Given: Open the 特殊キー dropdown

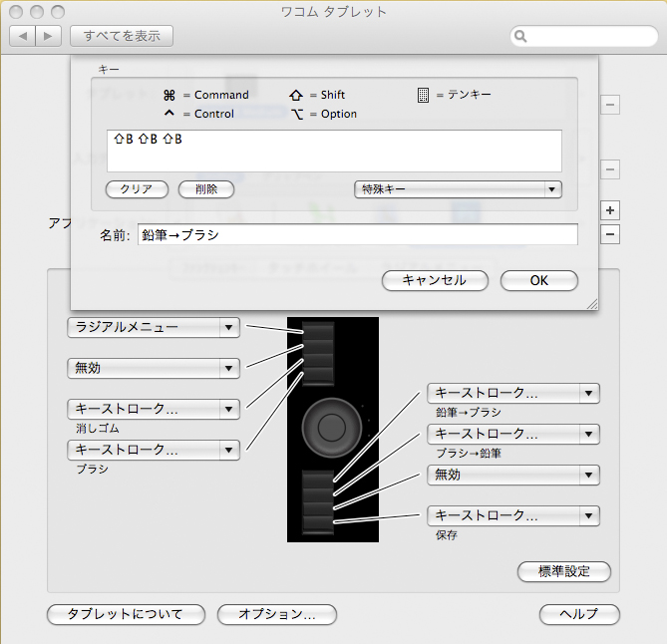Looking at the screenshot, I should pos(458,188).
